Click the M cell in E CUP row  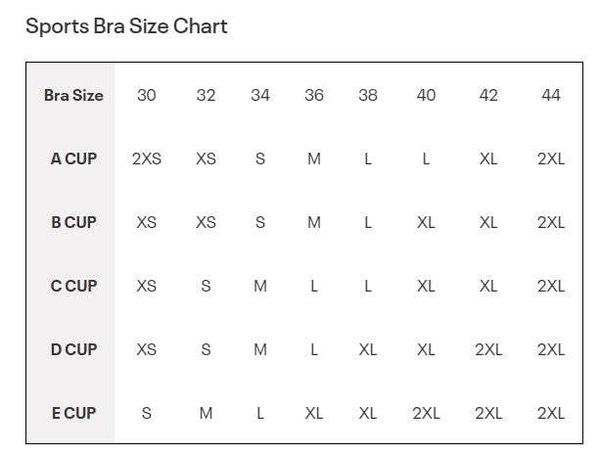click(x=206, y=413)
